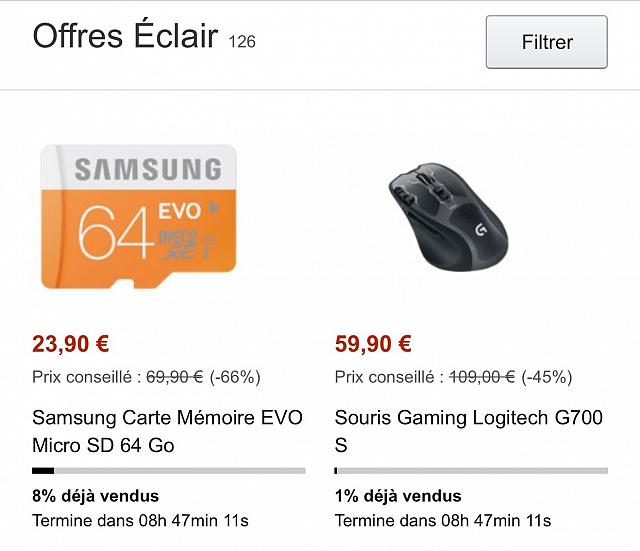Tap the Samsung 64 EVO card image
The width and height of the screenshot is (640, 551).
[x=139, y=217]
